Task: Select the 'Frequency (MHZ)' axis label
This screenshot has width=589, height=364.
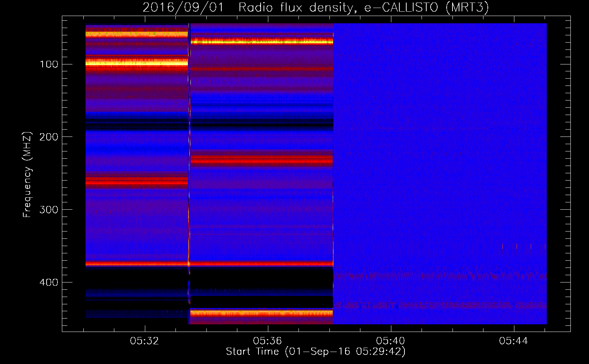Action: point(27,174)
